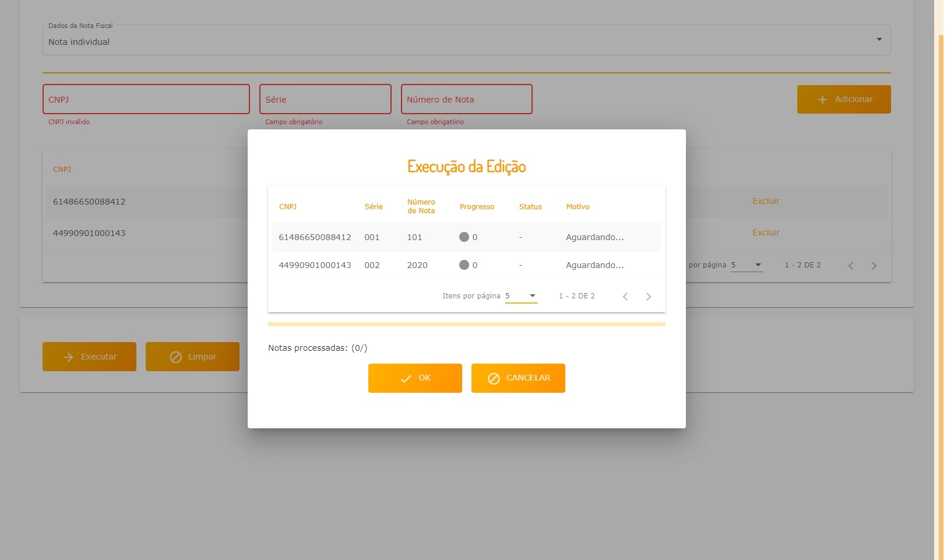Image resolution: width=947 pixels, height=560 pixels.
Task: Click série value 001 in dialog
Action: [x=372, y=237]
